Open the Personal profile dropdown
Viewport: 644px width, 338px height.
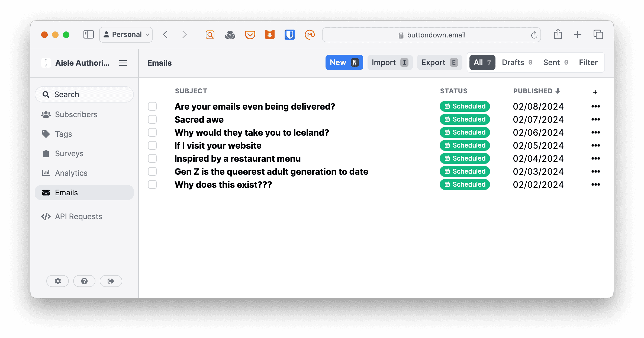click(126, 34)
